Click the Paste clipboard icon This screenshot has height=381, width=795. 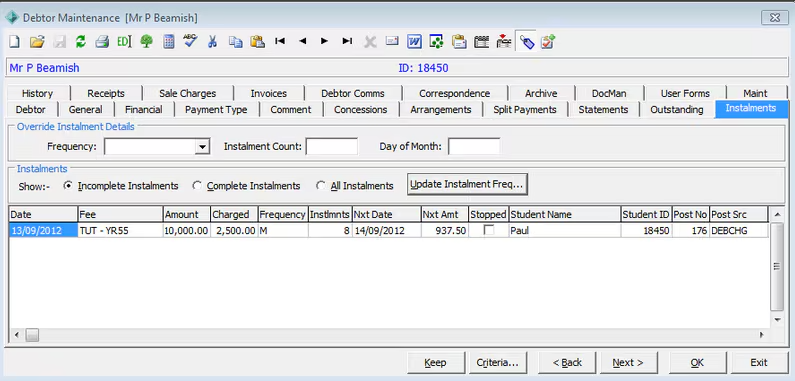pos(258,42)
